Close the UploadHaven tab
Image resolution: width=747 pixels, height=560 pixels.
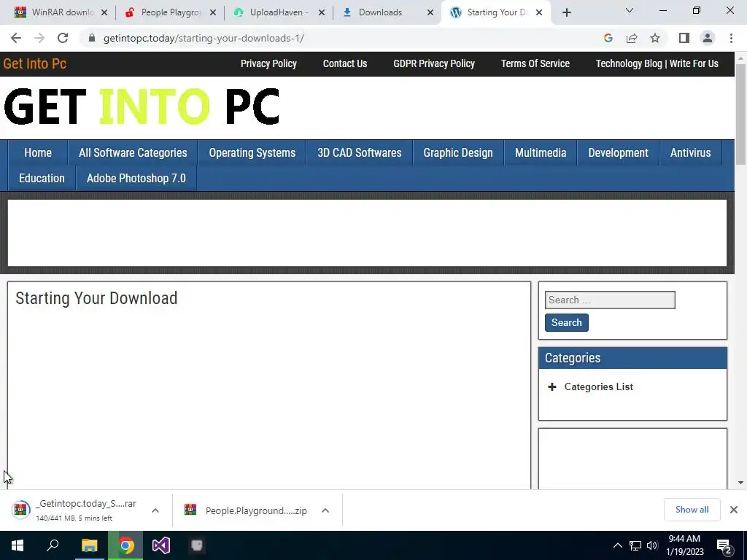click(x=322, y=13)
